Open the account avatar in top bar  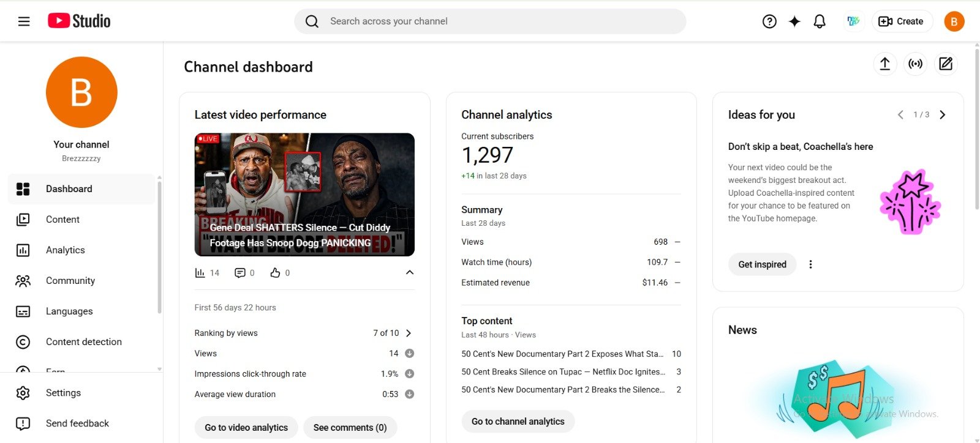954,21
